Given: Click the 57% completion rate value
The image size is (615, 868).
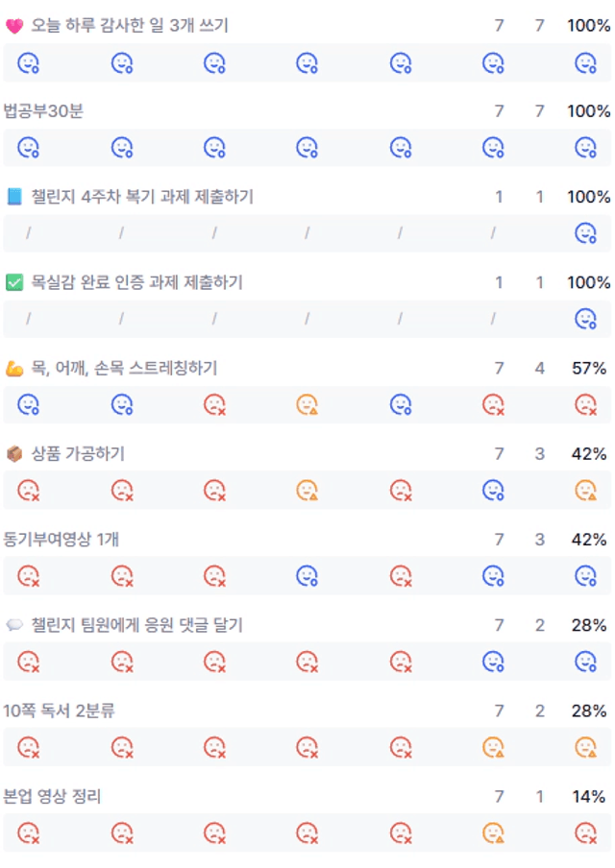Looking at the screenshot, I should click(589, 368).
